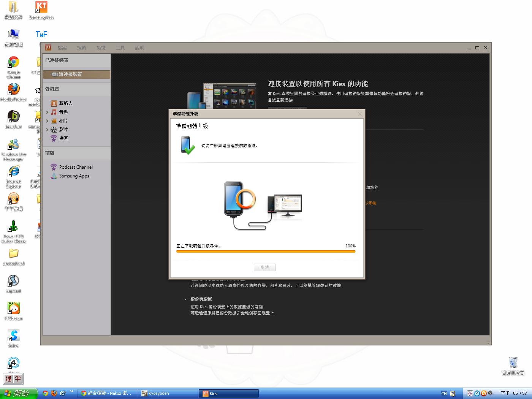Open 我的文件 folder icon
The width and height of the screenshot is (532, 399).
click(x=14, y=10)
